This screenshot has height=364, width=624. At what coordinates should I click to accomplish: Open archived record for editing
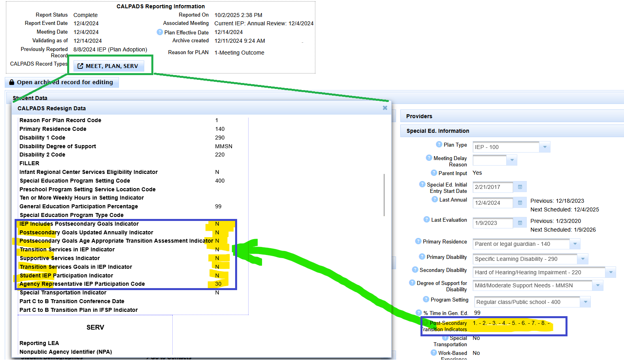(x=61, y=82)
